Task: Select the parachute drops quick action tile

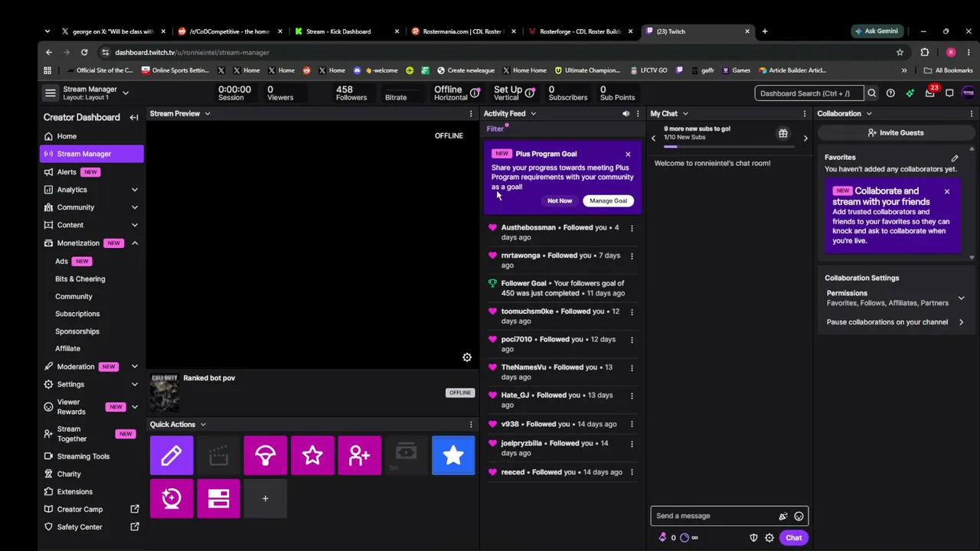Action: pos(265,455)
